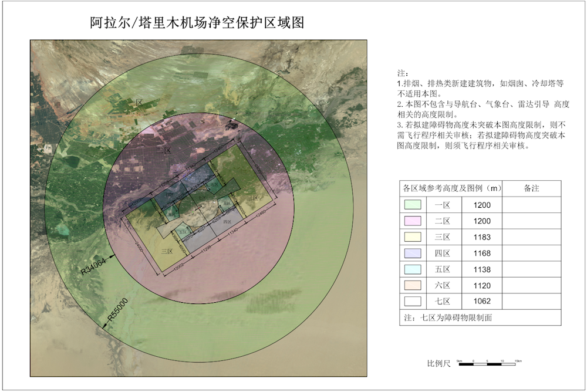The height and width of the screenshot is (392, 587).
Task: Pick the yellow 三区 legend swatch
Action: [x=413, y=237]
